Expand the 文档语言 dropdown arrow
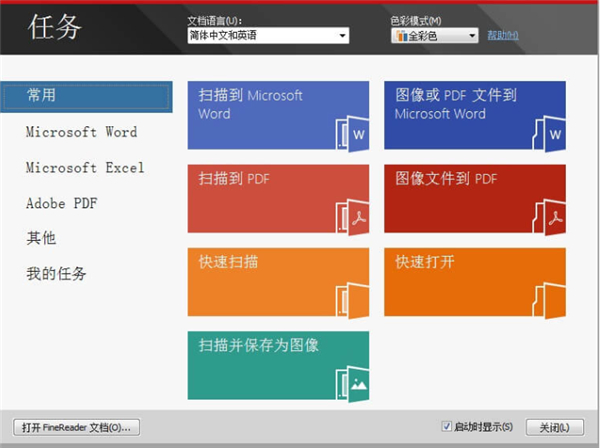 (342, 36)
